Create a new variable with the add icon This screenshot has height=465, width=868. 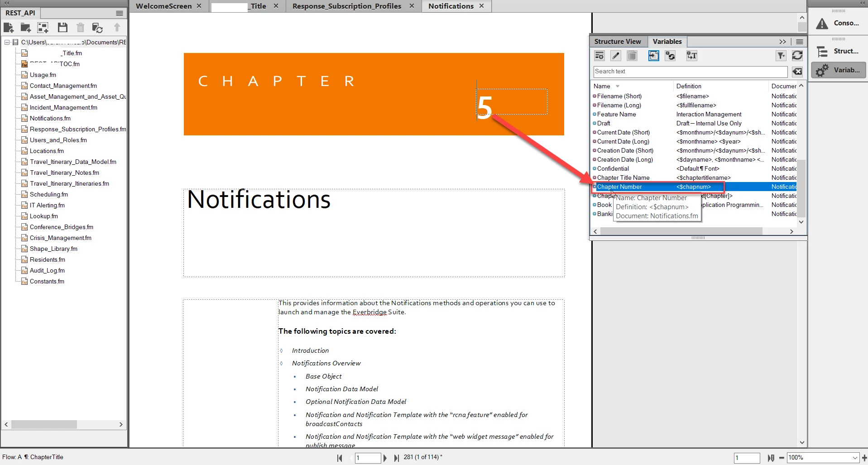[599, 56]
